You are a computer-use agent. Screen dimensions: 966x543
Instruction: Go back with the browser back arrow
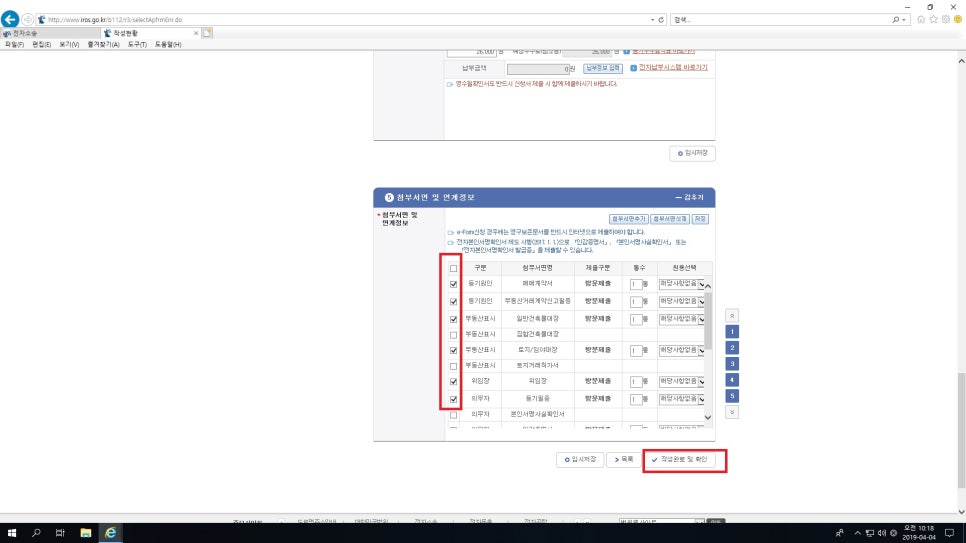pos(10,19)
